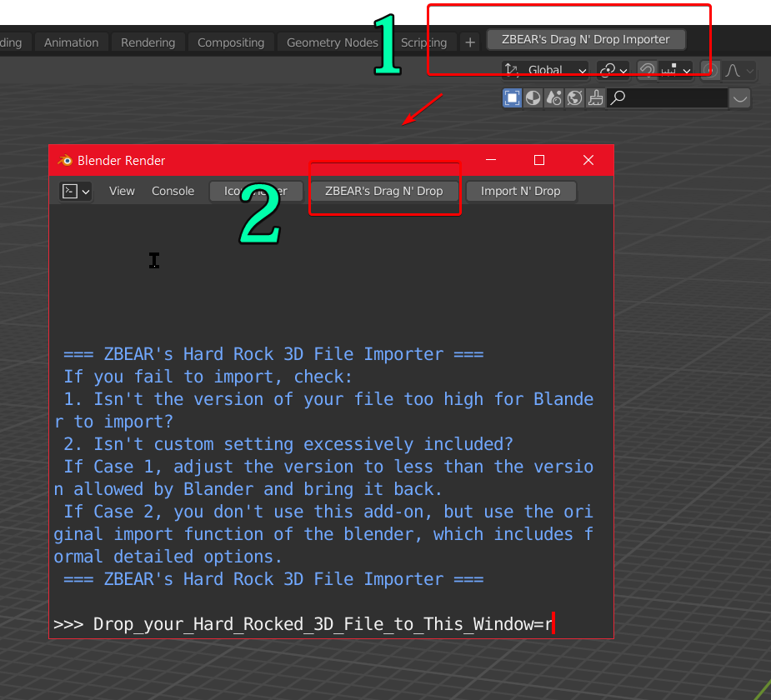Screen dimensions: 771x700
Task: Click the droplets and sphere filter icon
Action: 554,98
